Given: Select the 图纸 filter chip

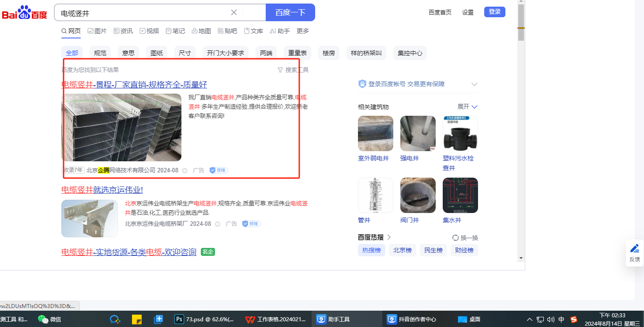Looking at the screenshot, I should (157, 53).
